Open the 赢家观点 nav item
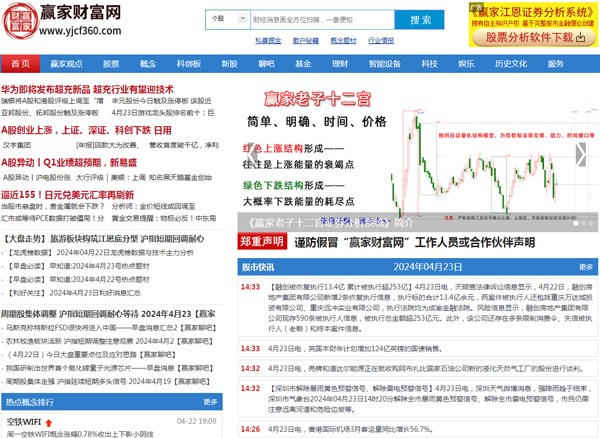 pyautogui.click(x=67, y=64)
